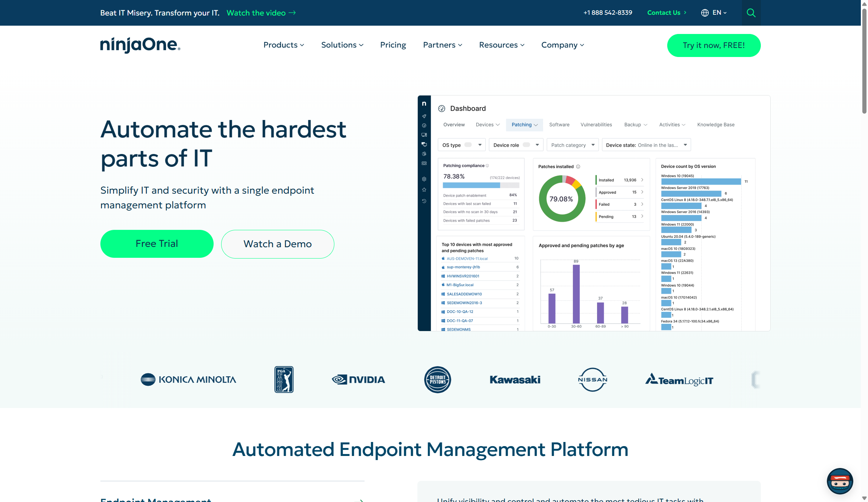Toggle the OS type filter switch
The image size is (868, 502).
468,145
